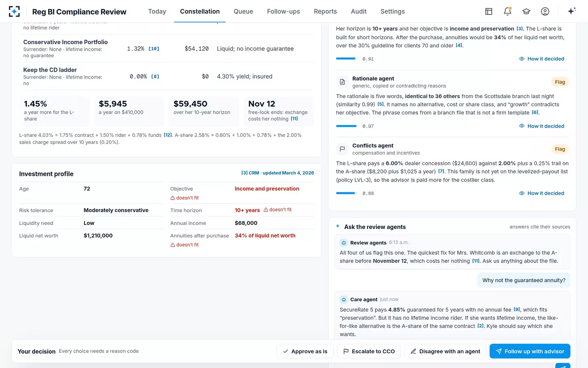
Task: Go to the Follow-ups tab
Action: (x=283, y=11)
